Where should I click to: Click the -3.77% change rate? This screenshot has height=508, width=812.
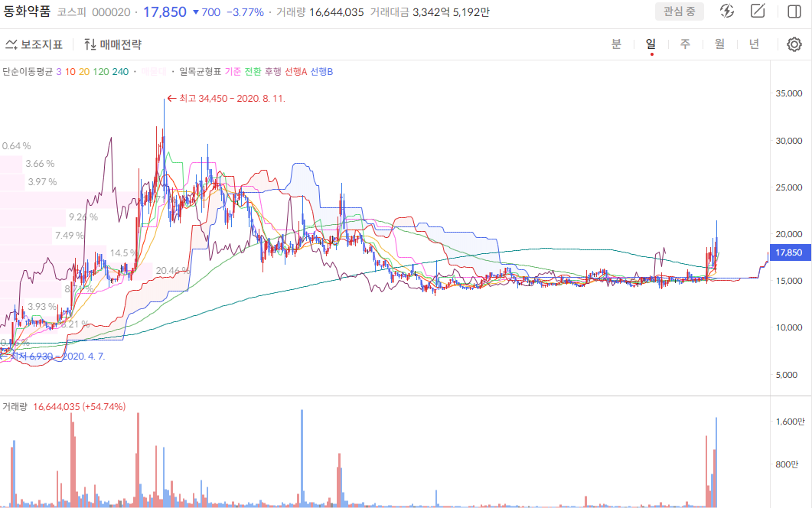[x=245, y=12]
